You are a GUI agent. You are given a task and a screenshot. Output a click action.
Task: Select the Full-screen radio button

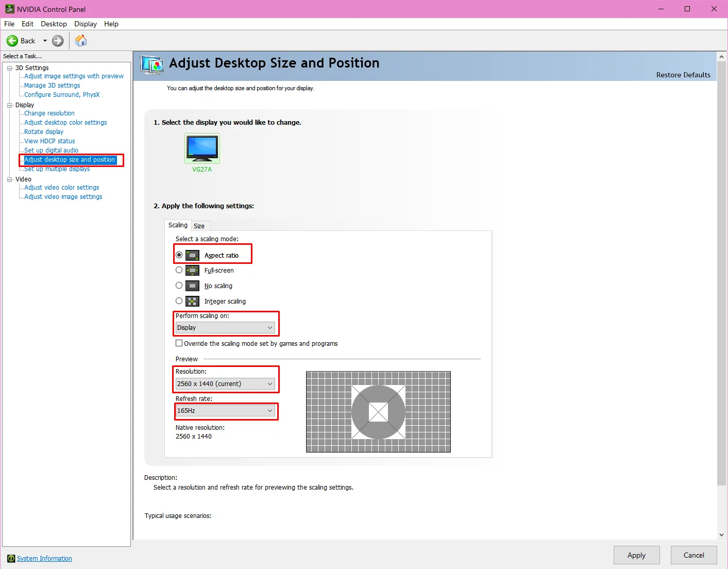tap(179, 270)
